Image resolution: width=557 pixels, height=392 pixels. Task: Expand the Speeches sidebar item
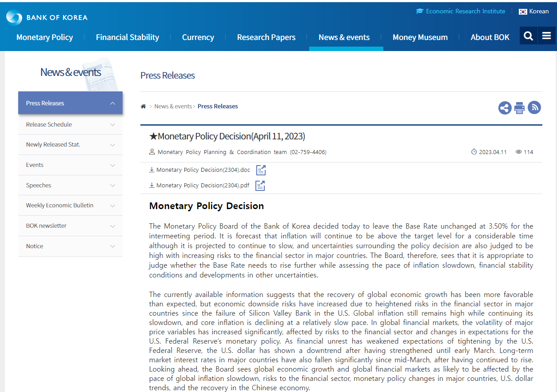coord(112,186)
